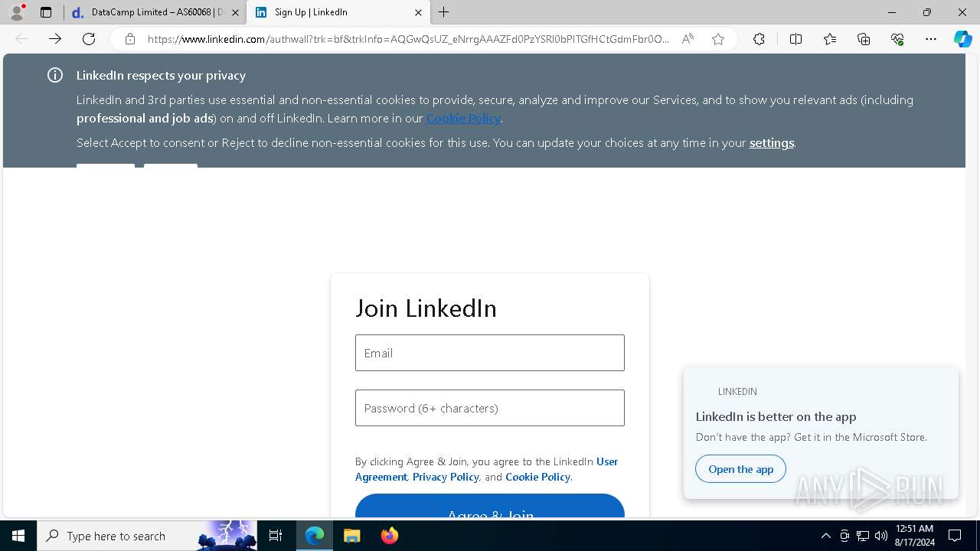Open the clock and calendar
This screenshot has height=551, width=980.
click(914, 536)
